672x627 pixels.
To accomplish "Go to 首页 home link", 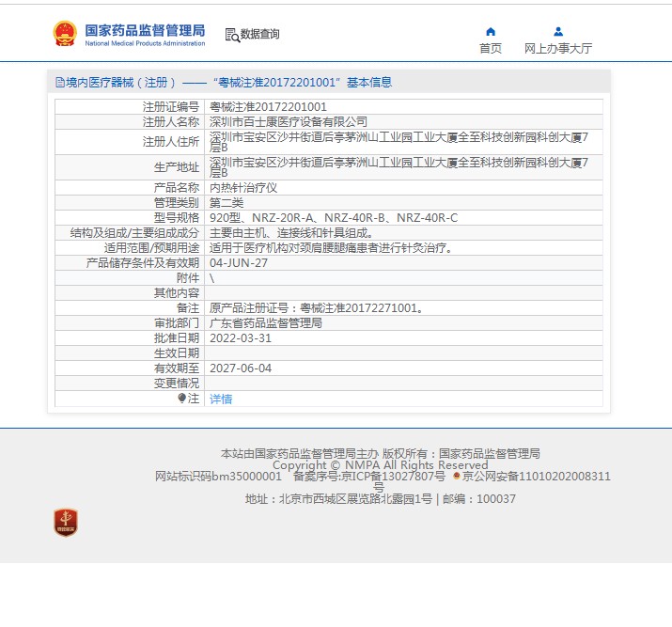I will [x=491, y=49].
